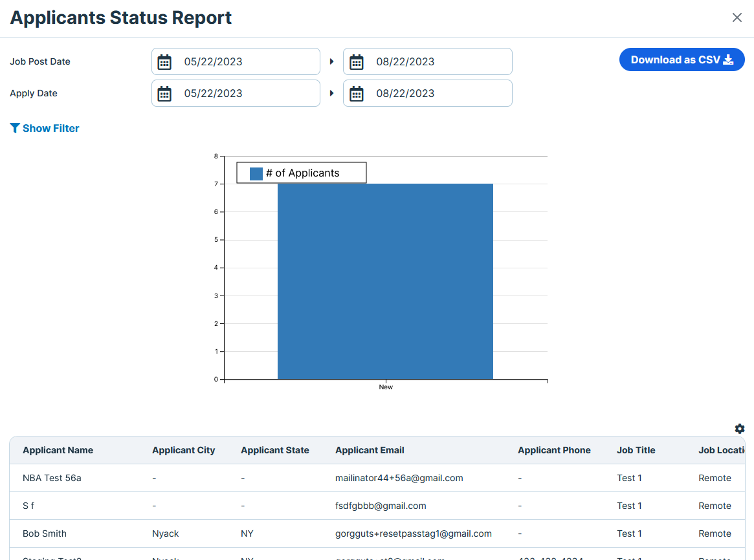The width and height of the screenshot is (754, 560).
Task: Click the filter funnel icon
Action: coord(15,128)
